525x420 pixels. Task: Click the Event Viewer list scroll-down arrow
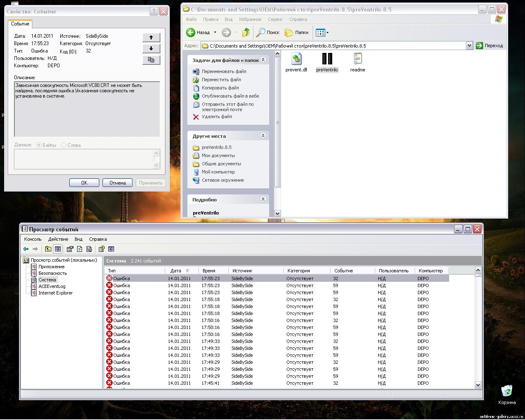(x=478, y=385)
